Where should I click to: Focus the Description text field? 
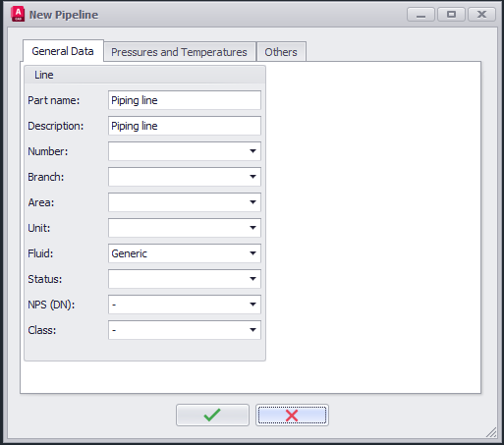(185, 126)
